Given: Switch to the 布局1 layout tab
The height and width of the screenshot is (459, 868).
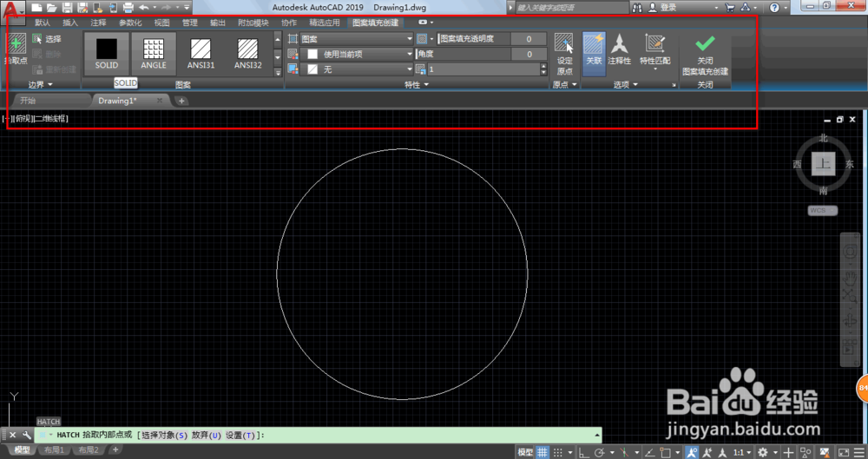Looking at the screenshot, I should coord(54,449).
